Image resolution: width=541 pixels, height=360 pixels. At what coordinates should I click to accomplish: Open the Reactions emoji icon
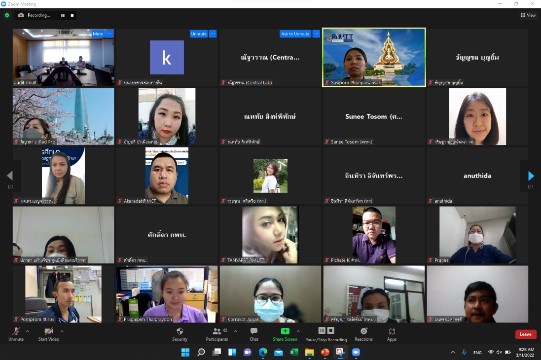coord(364,331)
